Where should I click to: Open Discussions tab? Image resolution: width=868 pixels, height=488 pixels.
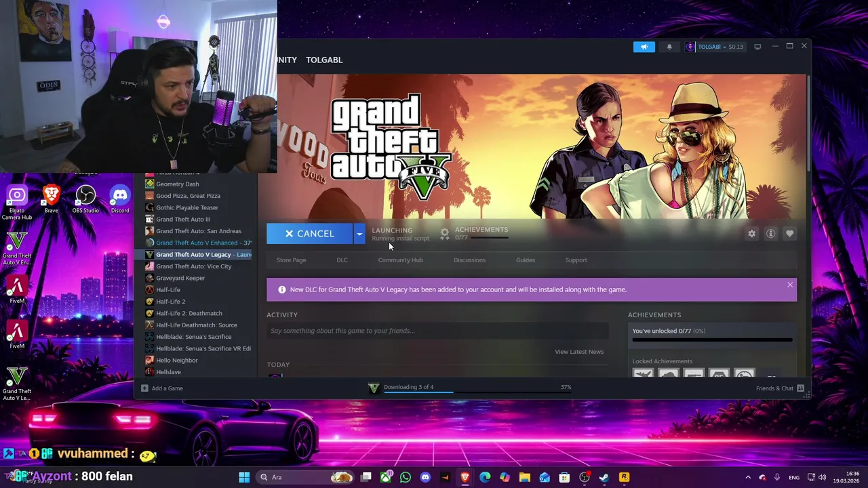(x=469, y=260)
